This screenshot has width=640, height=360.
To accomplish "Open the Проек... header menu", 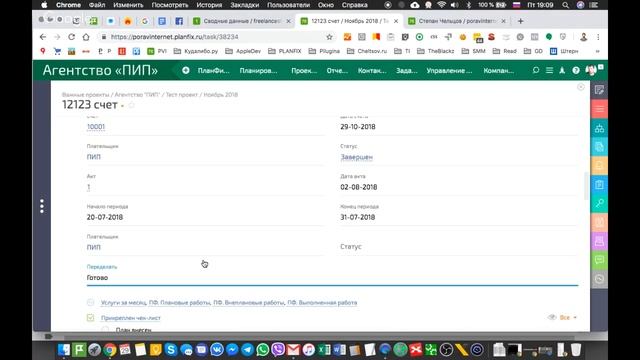I will tap(304, 71).
